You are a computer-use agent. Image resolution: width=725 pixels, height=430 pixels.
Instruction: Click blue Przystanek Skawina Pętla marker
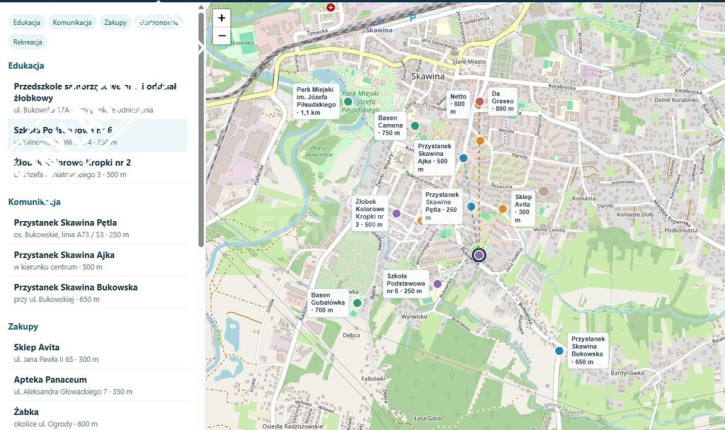(x=471, y=207)
